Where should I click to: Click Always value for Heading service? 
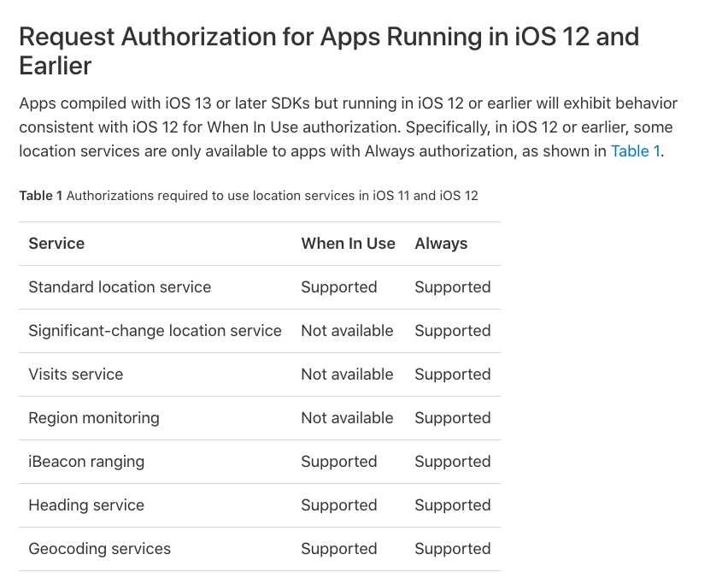[x=453, y=505]
